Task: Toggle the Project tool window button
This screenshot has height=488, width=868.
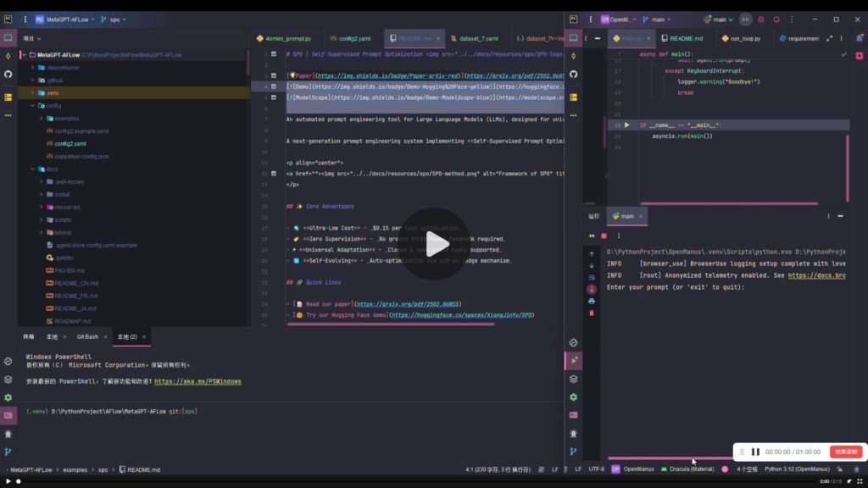Action: tap(8, 38)
